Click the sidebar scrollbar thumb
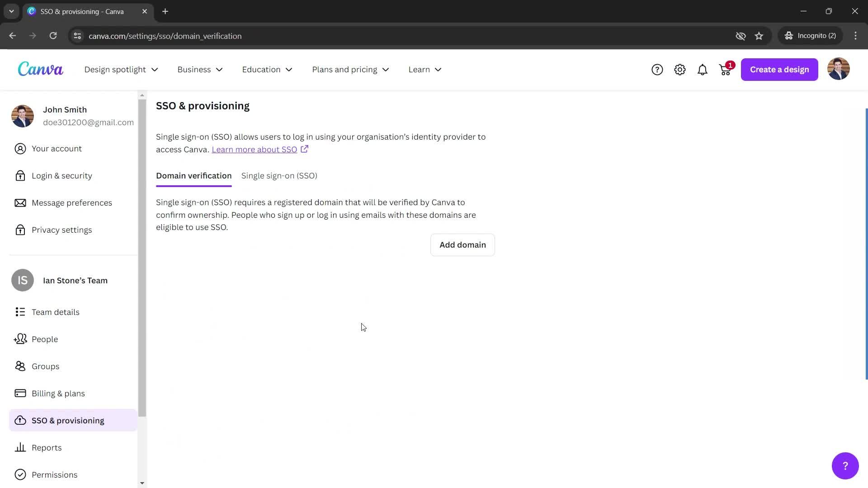The height and width of the screenshot is (488, 868). [142, 258]
